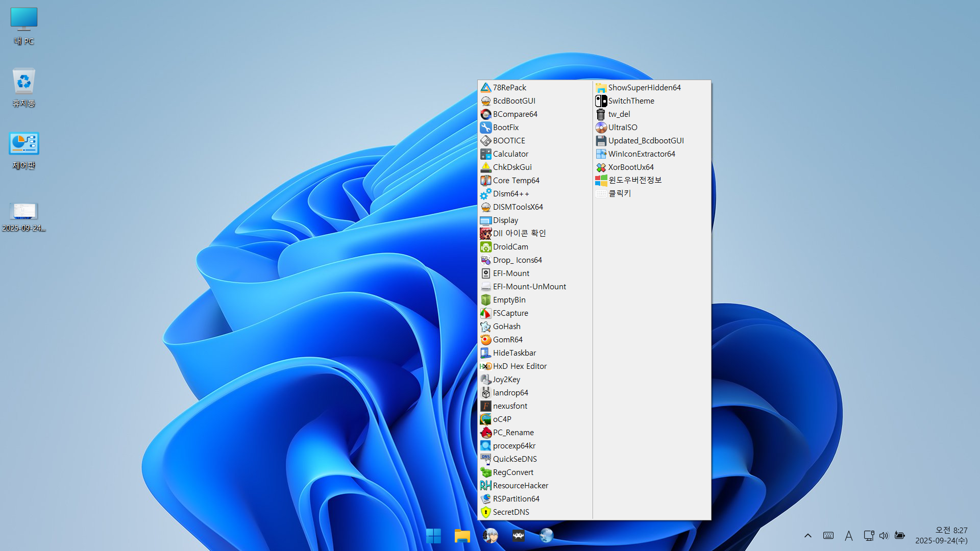Select the HxD Hex Editor entry
Screen dimensions: 980x551
[519, 366]
